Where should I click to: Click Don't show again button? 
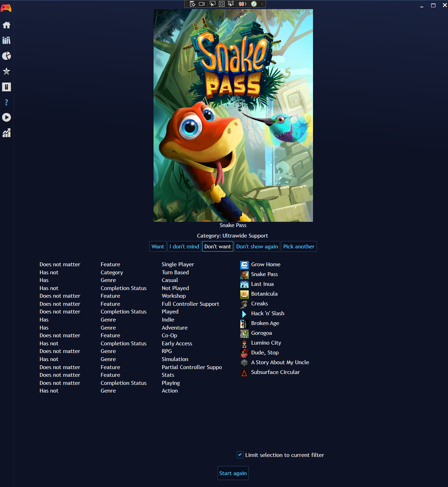257,246
